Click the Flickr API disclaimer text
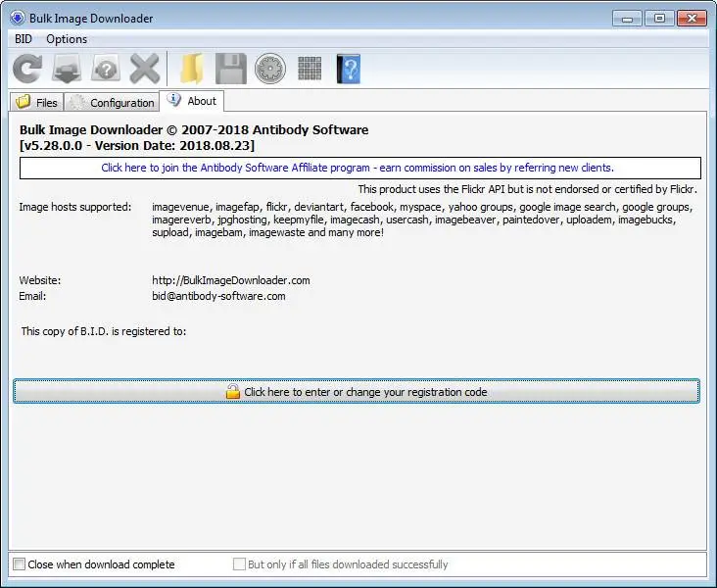Viewport: 717px width, 588px height. 528,189
